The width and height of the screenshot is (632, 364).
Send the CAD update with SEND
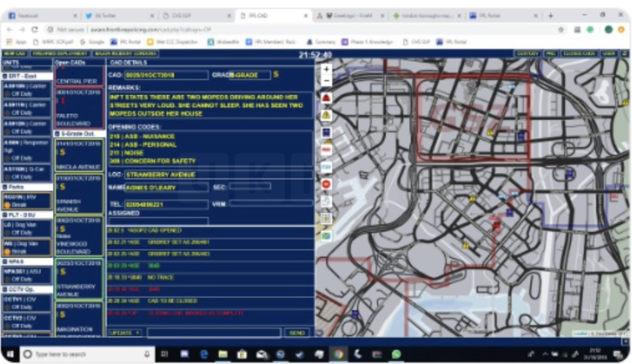point(297,333)
